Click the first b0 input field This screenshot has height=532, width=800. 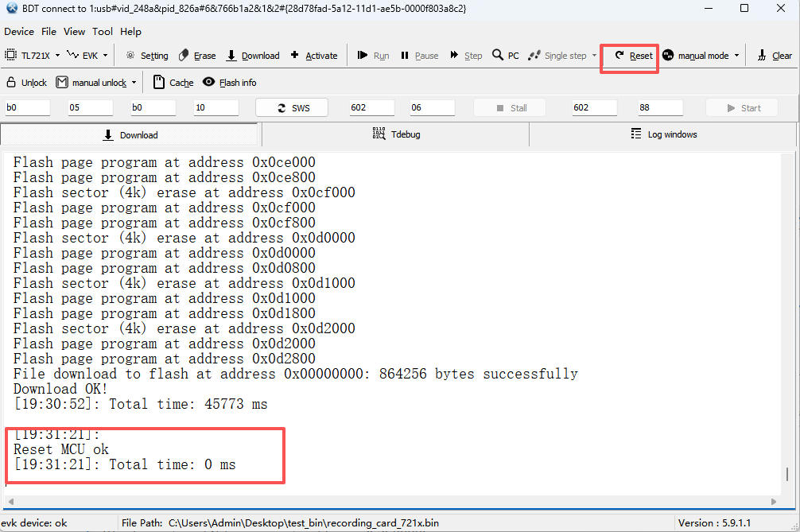28,107
